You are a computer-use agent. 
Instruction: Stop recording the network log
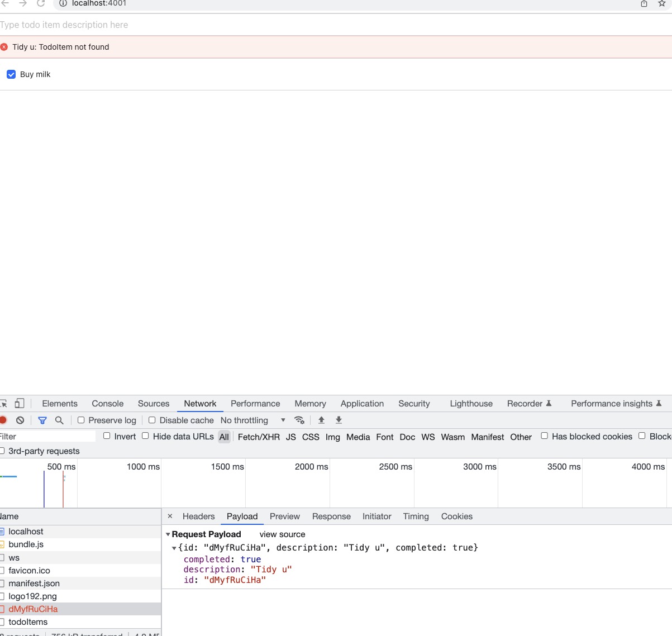pyautogui.click(x=3, y=420)
